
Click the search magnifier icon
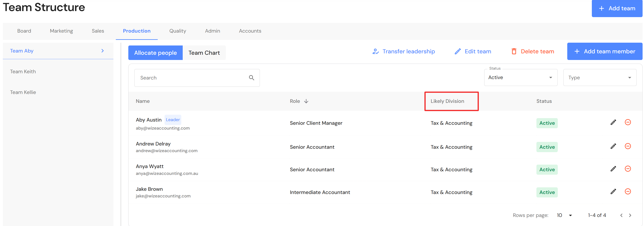pyautogui.click(x=251, y=78)
